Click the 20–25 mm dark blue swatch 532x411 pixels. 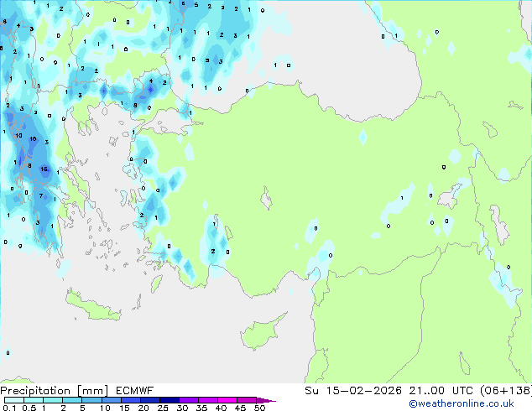(149, 400)
